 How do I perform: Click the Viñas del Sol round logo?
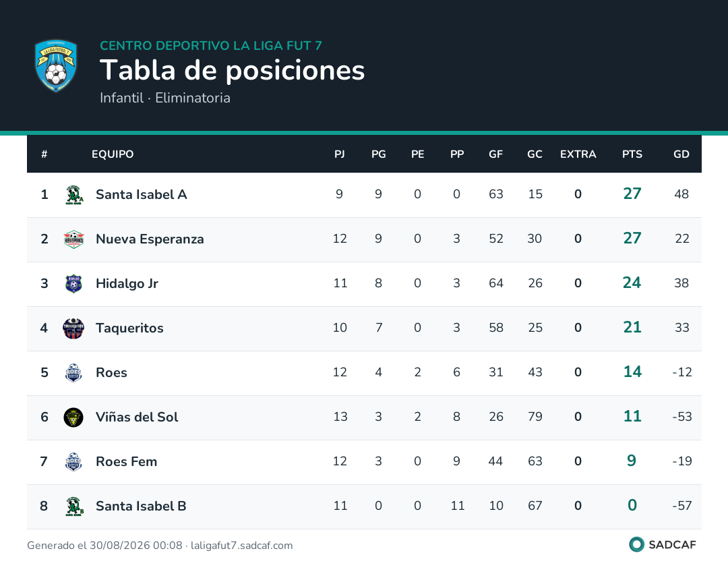[74, 417]
